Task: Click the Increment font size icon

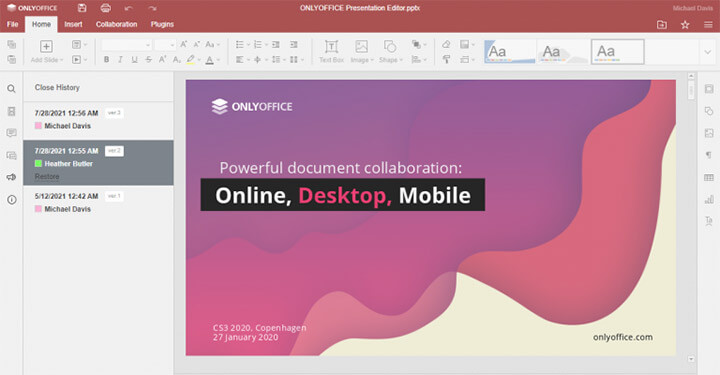Action: [183, 45]
